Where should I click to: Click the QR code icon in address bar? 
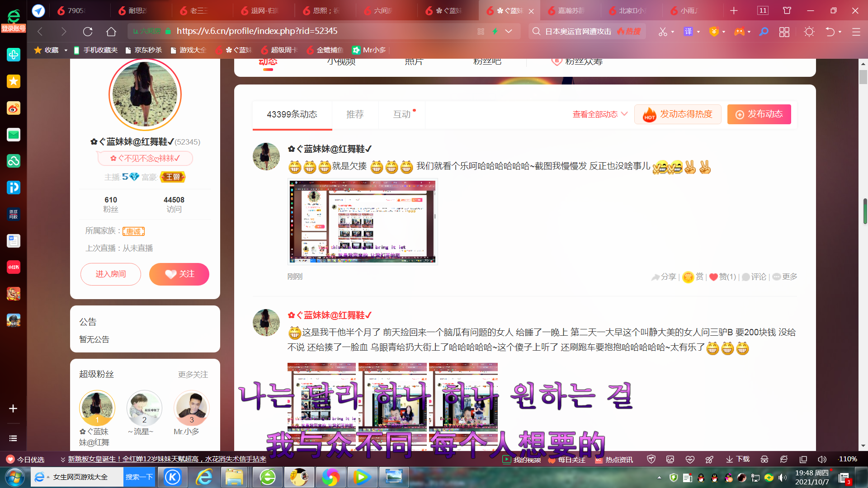[x=481, y=31]
